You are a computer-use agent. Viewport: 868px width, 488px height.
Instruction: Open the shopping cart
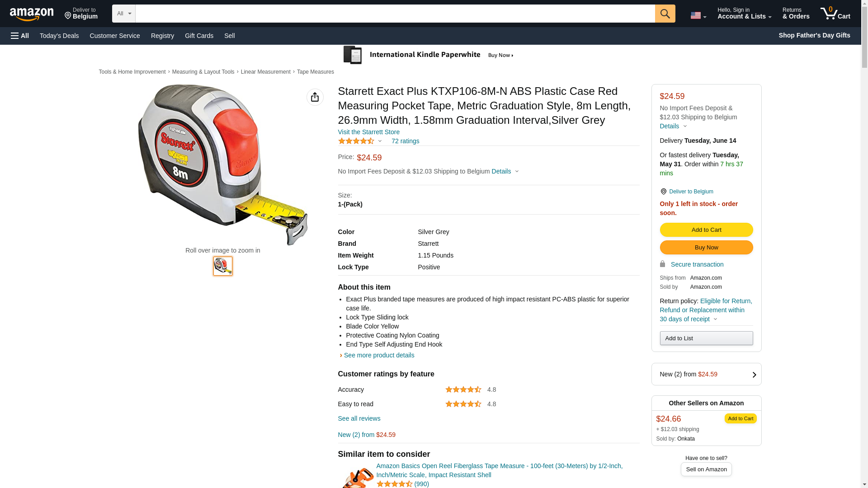click(835, 14)
